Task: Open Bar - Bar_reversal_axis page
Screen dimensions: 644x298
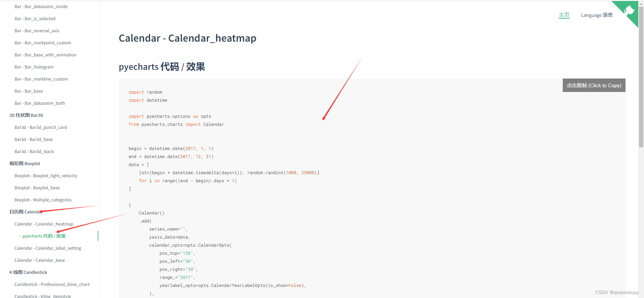Action: pos(37,31)
